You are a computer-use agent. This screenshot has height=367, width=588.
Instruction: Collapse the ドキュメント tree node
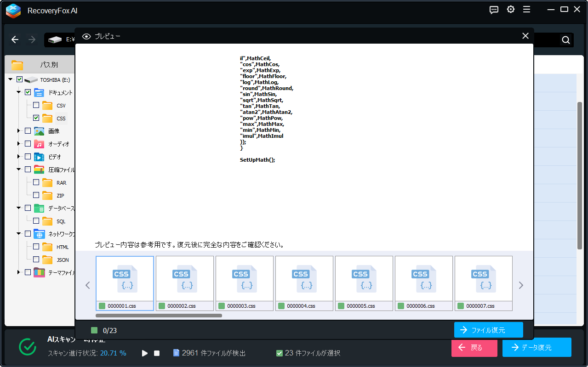point(19,92)
